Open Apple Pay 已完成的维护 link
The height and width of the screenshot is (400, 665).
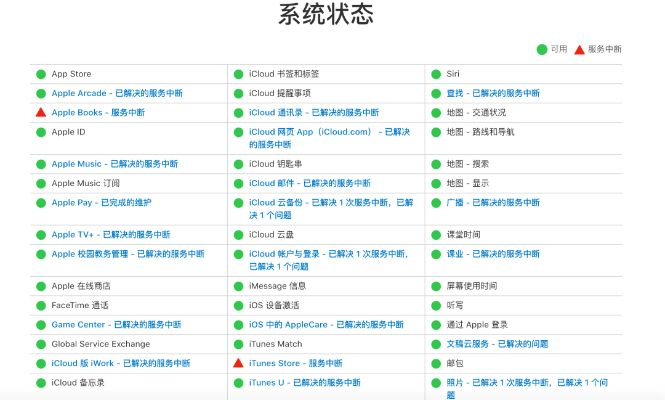101,202
